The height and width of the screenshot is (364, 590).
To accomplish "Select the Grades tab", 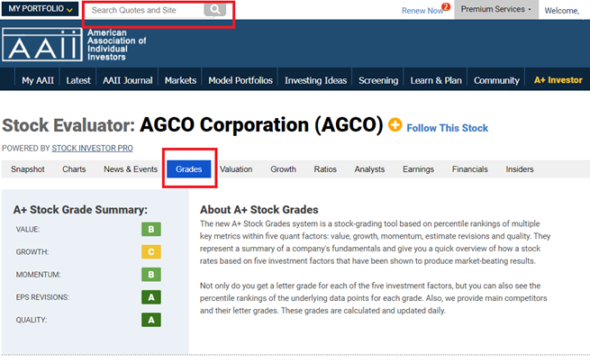I will click(188, 169).
